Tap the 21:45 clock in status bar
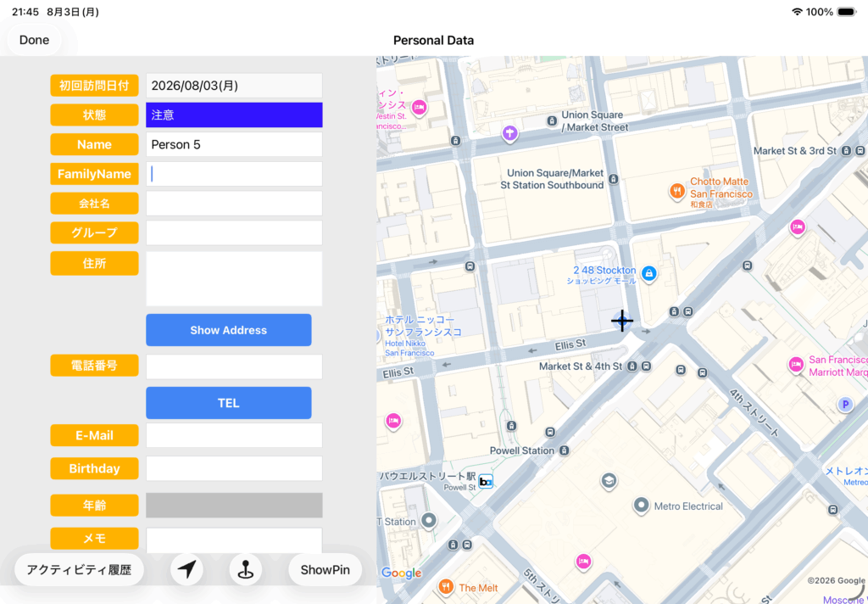The image size is (868, 604). pyautogui.click(x=25, y=12)
